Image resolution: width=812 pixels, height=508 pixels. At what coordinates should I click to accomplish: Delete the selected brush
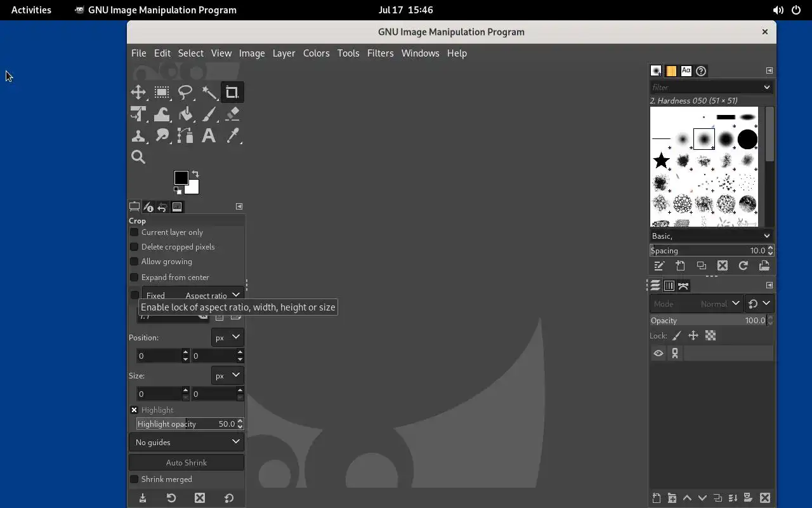coord(722,265)
